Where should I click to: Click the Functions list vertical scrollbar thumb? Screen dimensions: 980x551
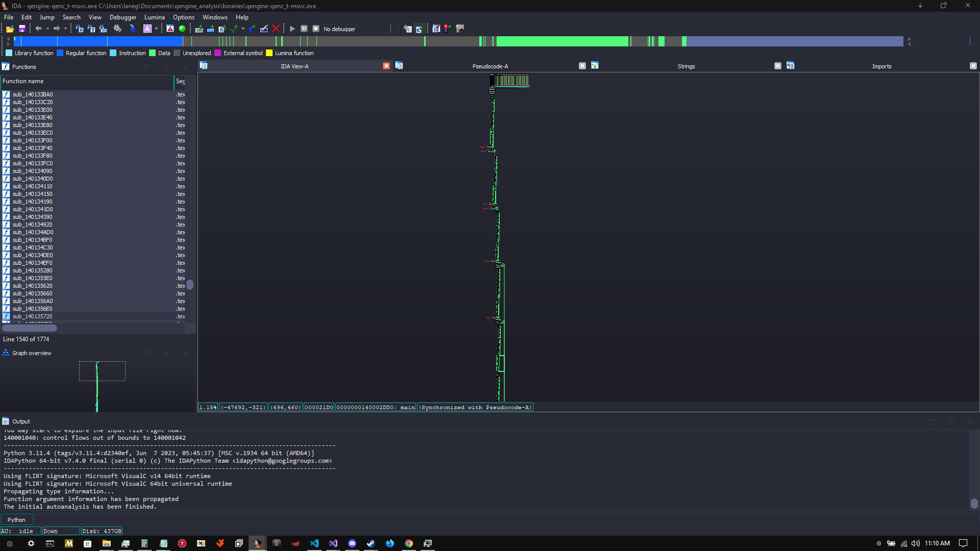point(190,285)
